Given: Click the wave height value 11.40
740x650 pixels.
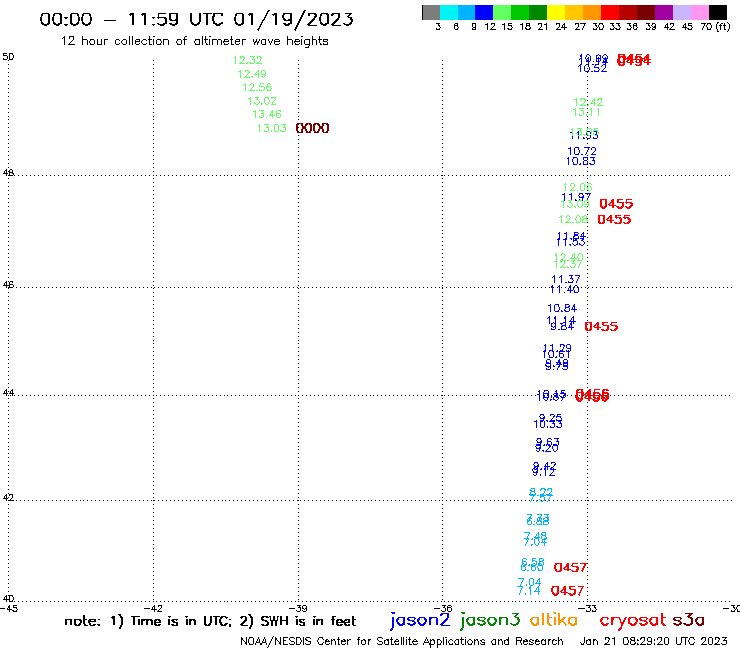Looking at the screenshot, I should coord(564,289).
